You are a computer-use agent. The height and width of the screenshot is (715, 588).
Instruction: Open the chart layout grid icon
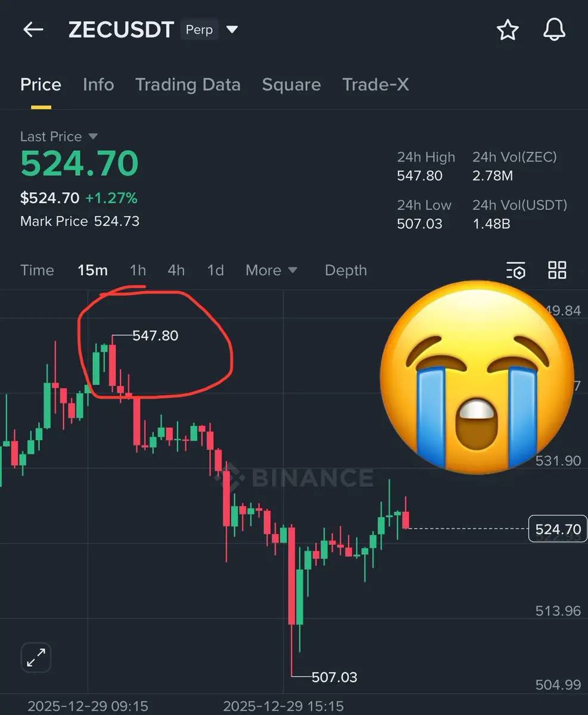[557, 271]
